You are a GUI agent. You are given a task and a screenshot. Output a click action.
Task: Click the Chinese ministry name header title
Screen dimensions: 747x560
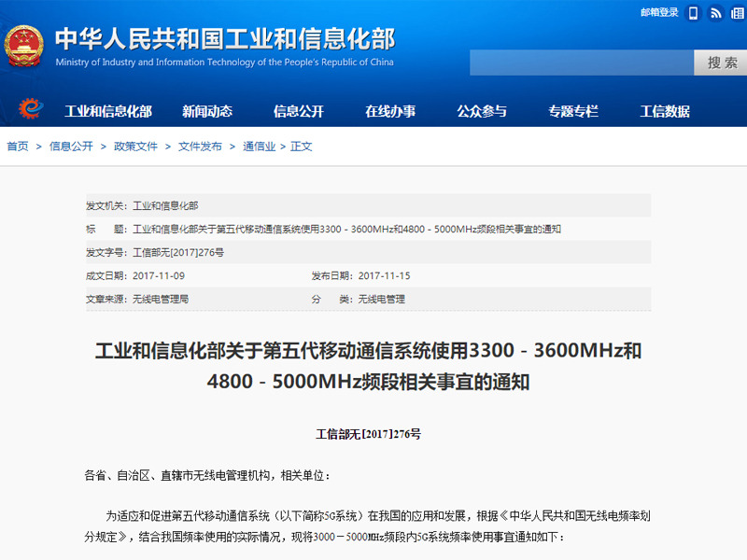225,39
